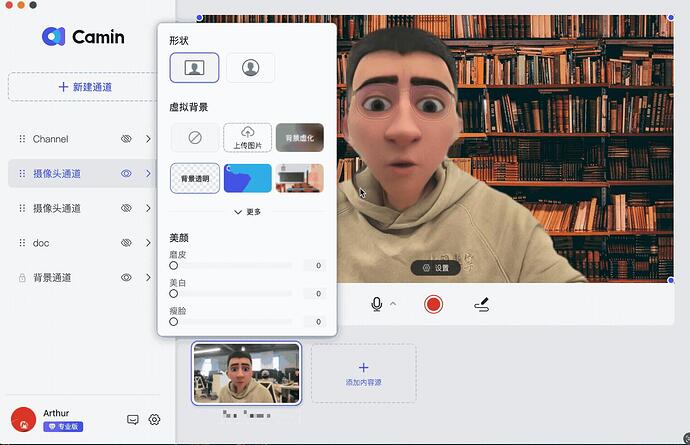The height and width of the screenshot is (445, 690).
Task: Click the lock icon on 背景通道
Action: [21, 278]
